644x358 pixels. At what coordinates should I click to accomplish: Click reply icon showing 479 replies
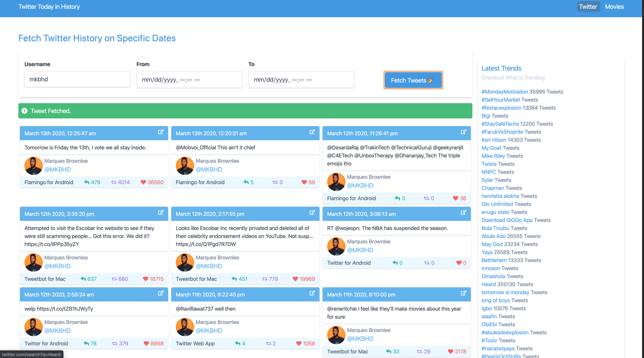tap(87, 182)
